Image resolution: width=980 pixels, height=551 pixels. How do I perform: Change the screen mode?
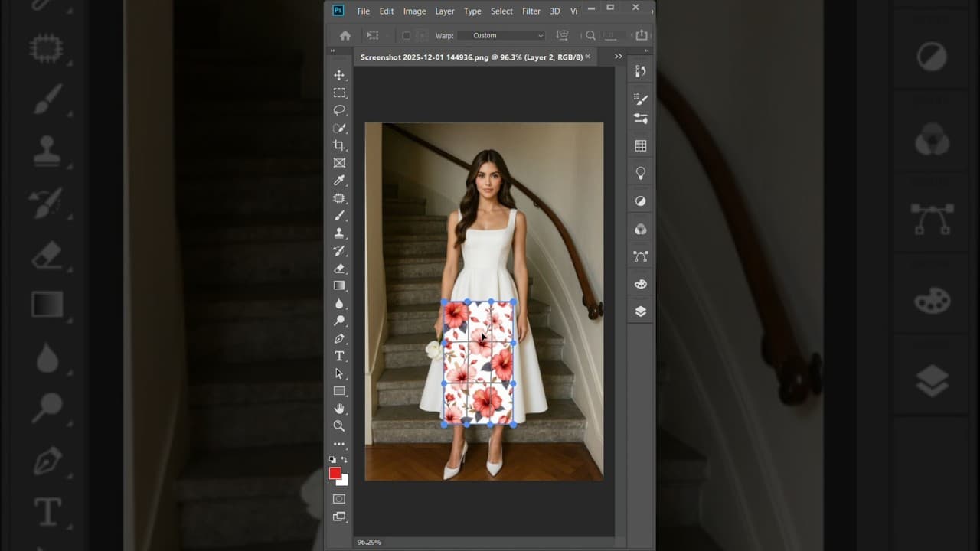tap(339, 517)
